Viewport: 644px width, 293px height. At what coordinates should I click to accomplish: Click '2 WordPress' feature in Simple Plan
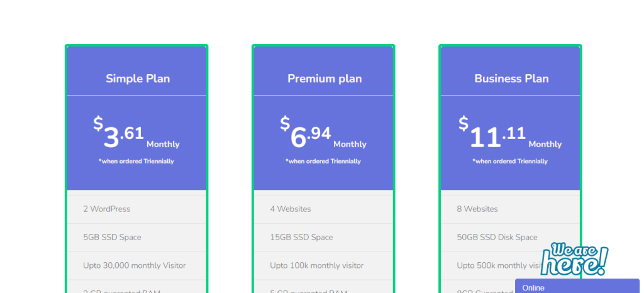(x=107, y=209)
